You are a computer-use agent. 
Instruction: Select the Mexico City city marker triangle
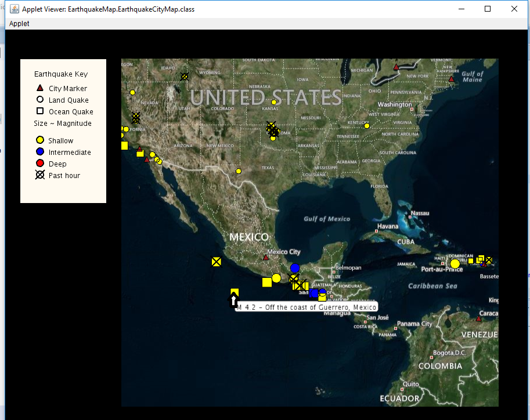click(266, 258)
